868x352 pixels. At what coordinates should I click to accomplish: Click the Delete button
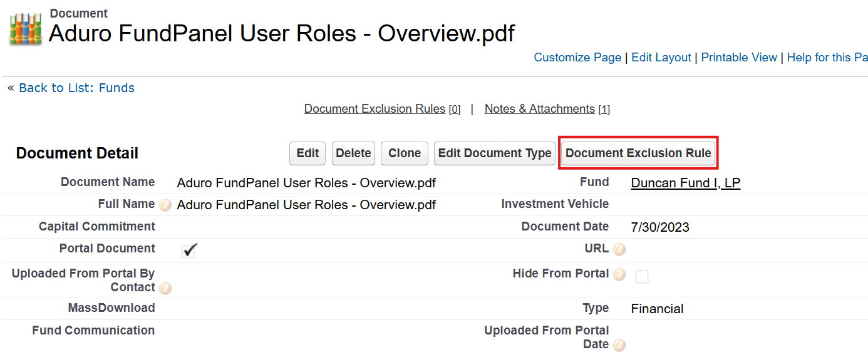pos(353,153)
